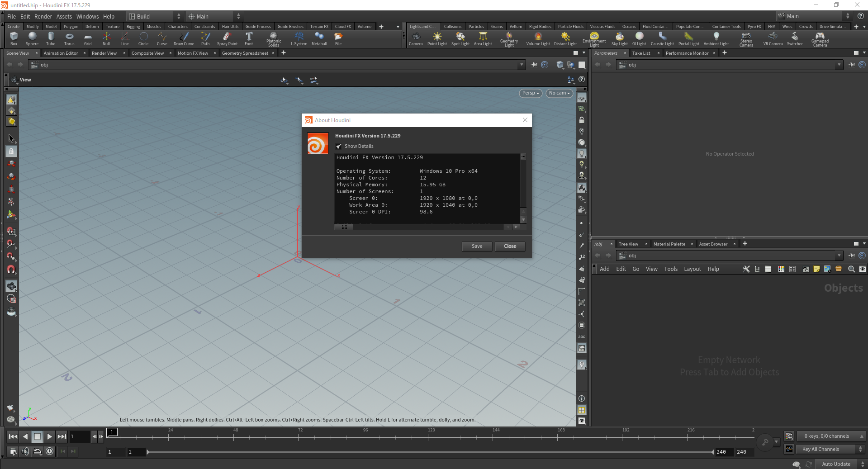This screenshot has height=469, width=868.
Task: Create a Null object
Action: (106, 38)
